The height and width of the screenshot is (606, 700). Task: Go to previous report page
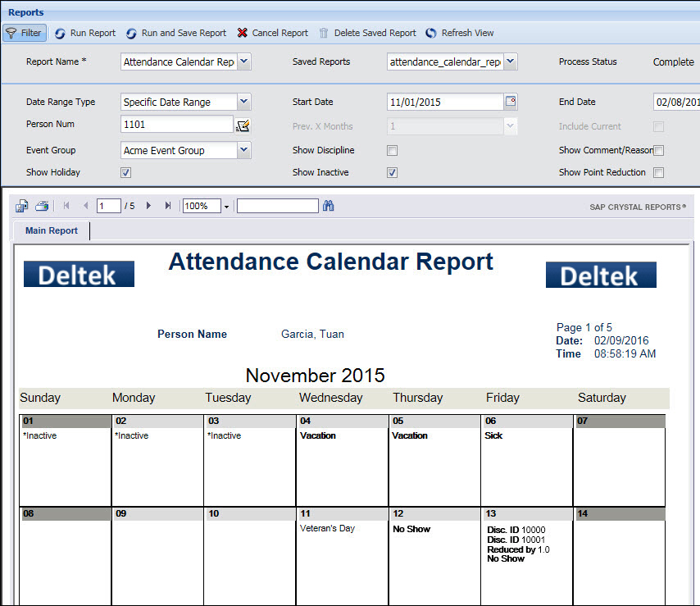[x=85, y=206]
